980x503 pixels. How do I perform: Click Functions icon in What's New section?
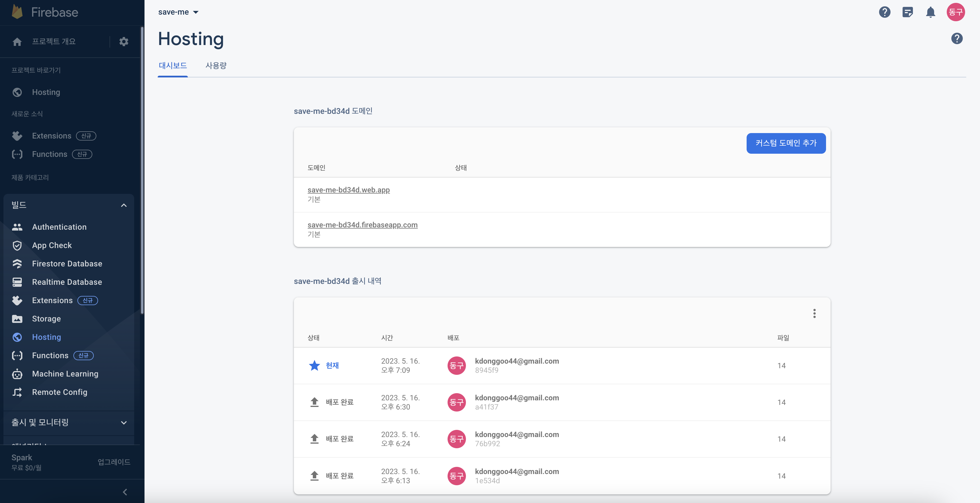(x=17, y=154)
